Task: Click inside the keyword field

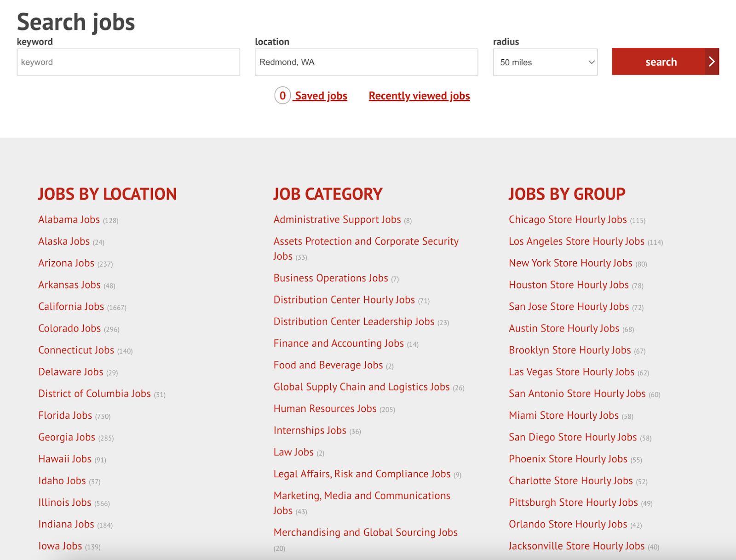Action: click(128, 62)
